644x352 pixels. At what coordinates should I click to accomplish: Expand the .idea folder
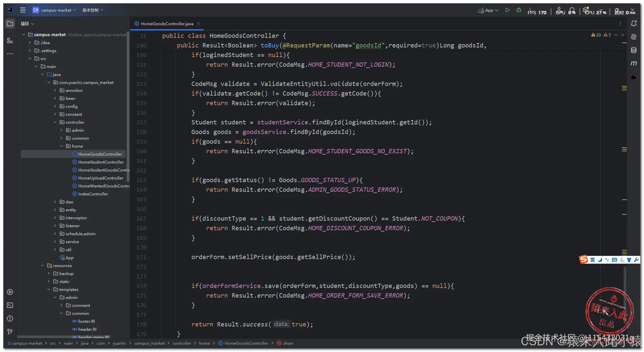(x=30, y=42)
